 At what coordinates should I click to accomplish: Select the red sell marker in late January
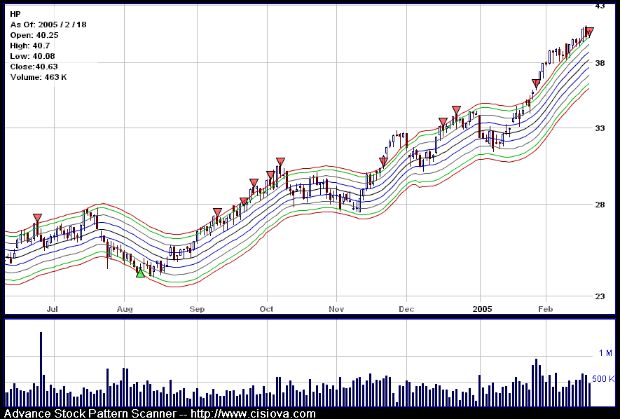[x=536, y=83]
